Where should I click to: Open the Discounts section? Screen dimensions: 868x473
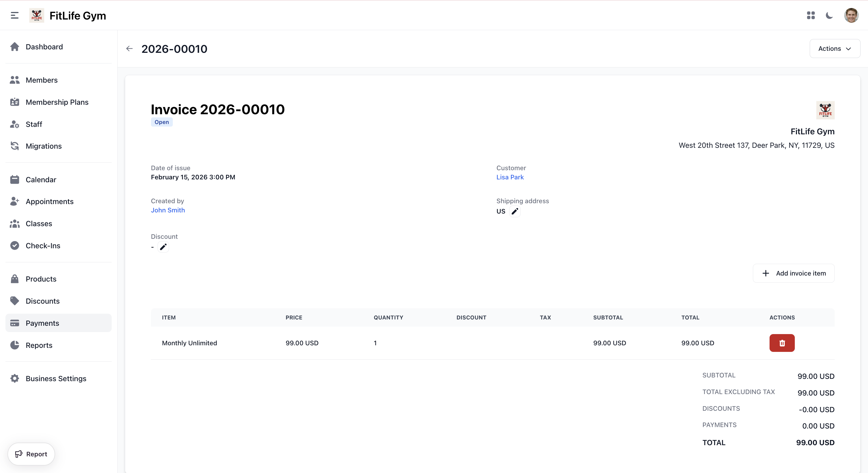(x=43, y=301)
